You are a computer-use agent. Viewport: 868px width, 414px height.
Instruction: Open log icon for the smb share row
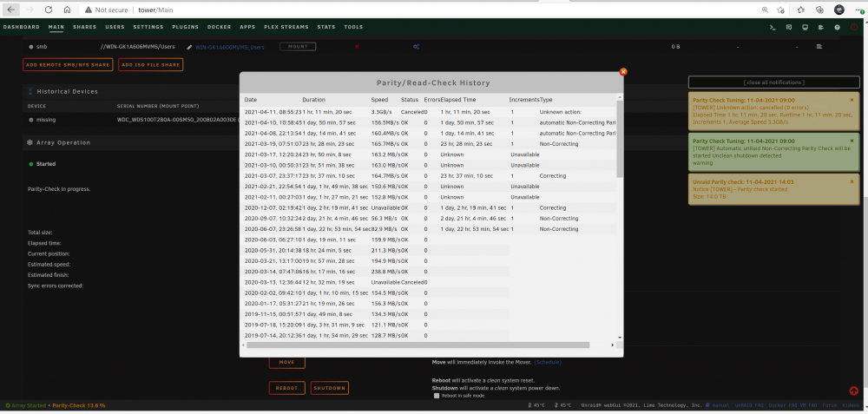[x=820, y=47]
